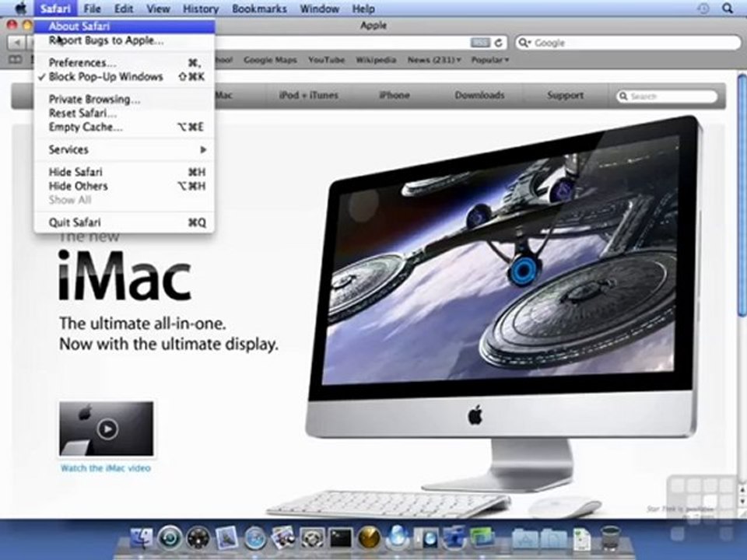Choose Report Bugs to Apple

[124, 40]
